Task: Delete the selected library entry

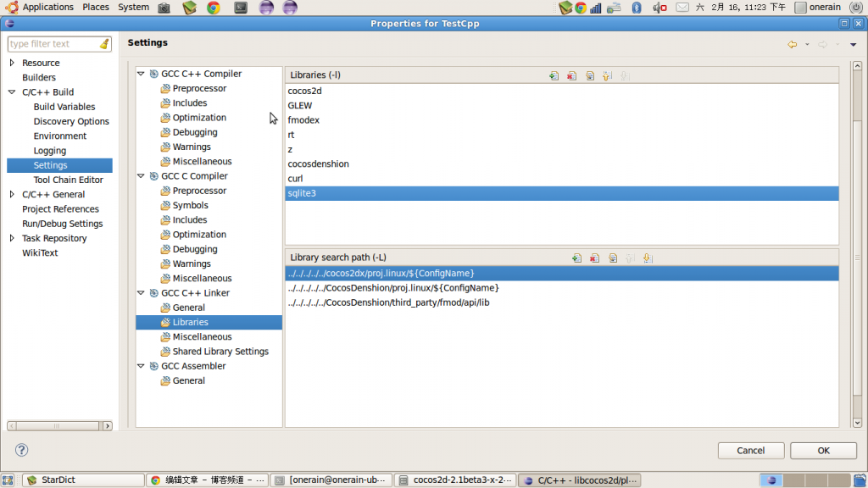Action: [572, 75]
